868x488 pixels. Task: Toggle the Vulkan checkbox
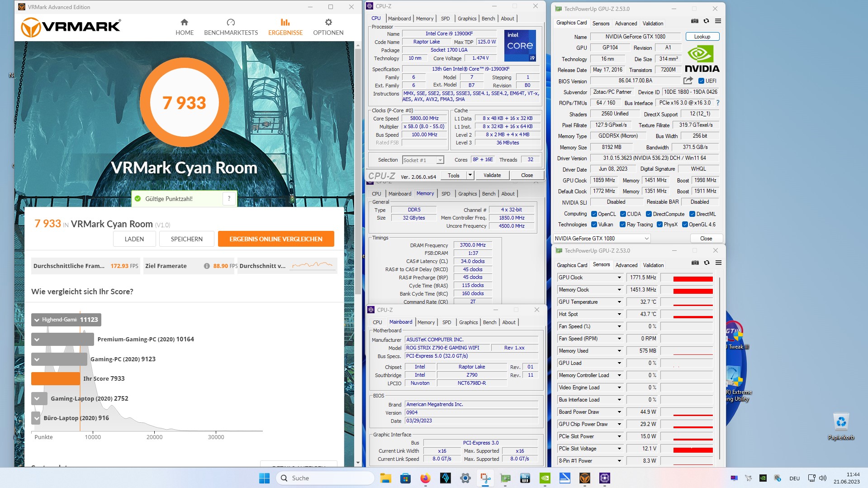tap(594, 225)
